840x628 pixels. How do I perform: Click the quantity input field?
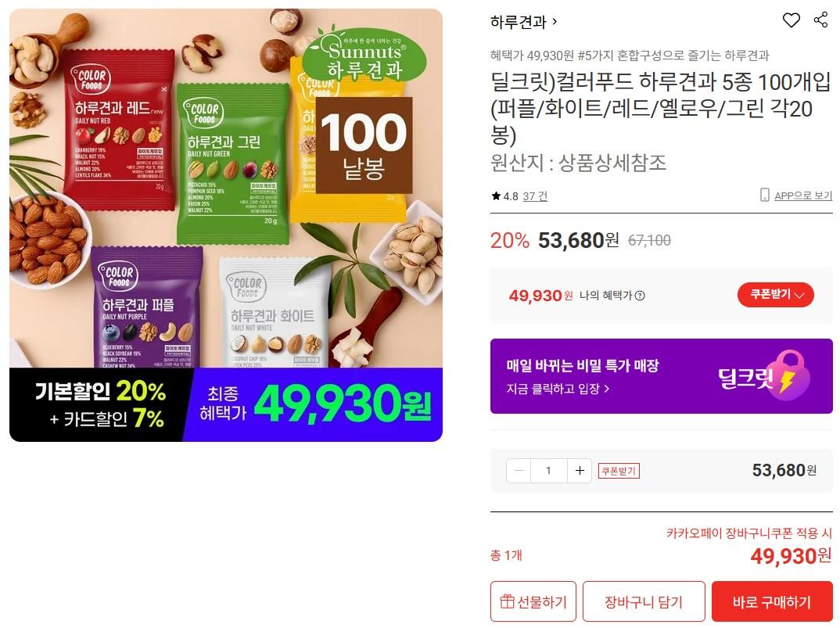548,471
